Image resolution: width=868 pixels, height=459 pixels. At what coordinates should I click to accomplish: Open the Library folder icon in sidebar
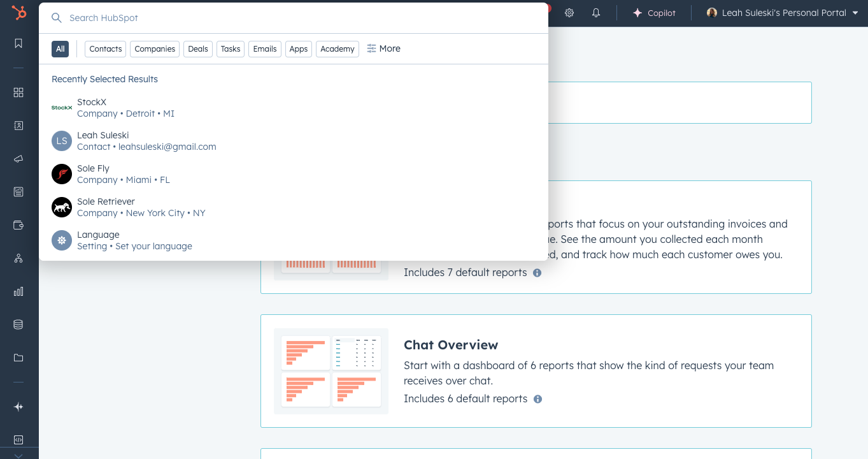[18, 358]
